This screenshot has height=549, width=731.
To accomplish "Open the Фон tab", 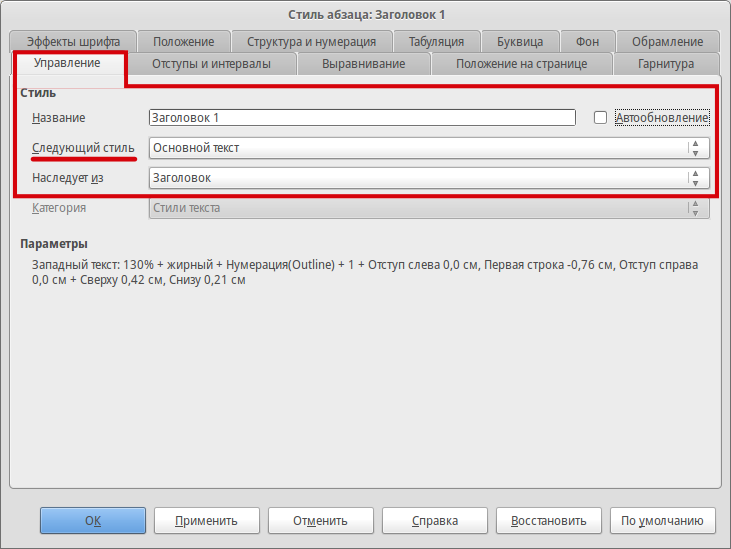I will coord(587,41).
